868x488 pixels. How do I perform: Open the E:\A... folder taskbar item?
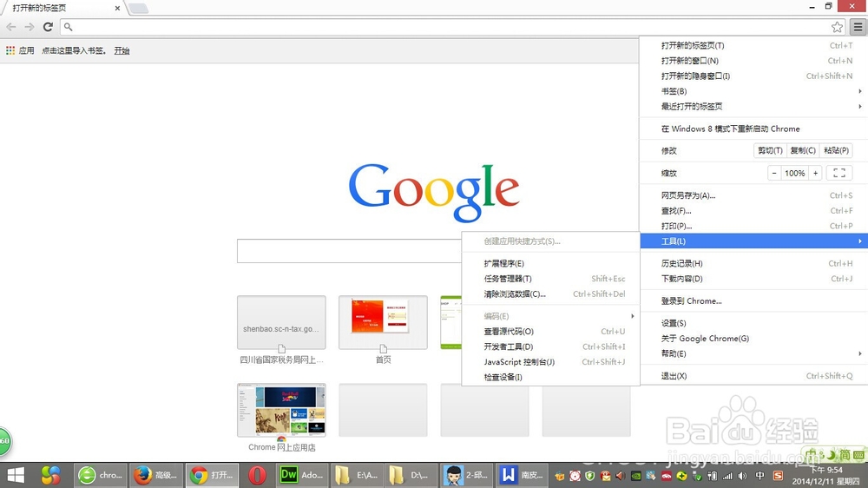(357, 475)
